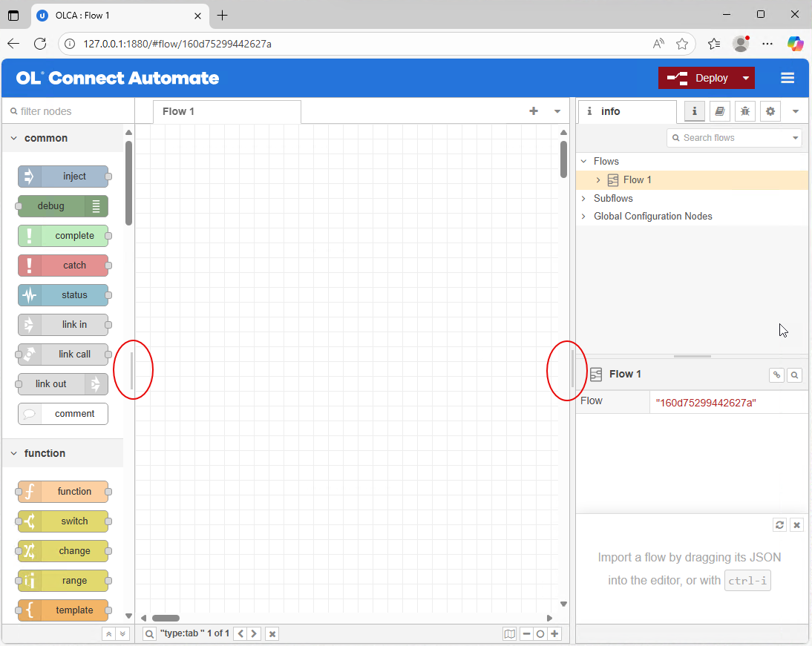
Task: Expand the Subflows tree item
Action: tap(583, 198)
